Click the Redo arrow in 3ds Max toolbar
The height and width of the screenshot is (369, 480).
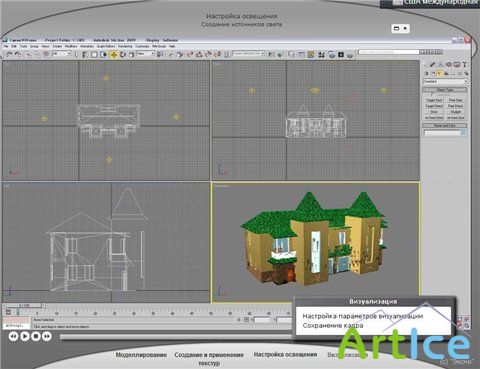(x=17, y=54)
